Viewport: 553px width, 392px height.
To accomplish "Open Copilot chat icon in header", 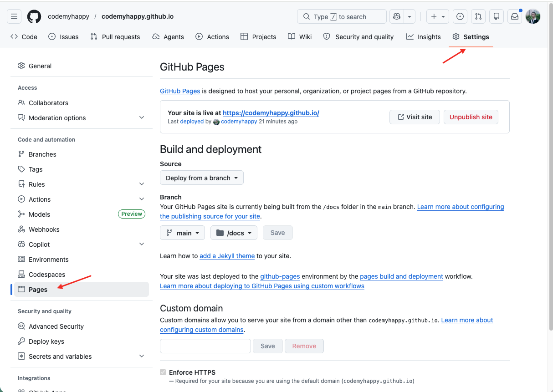I will (397, 16).
